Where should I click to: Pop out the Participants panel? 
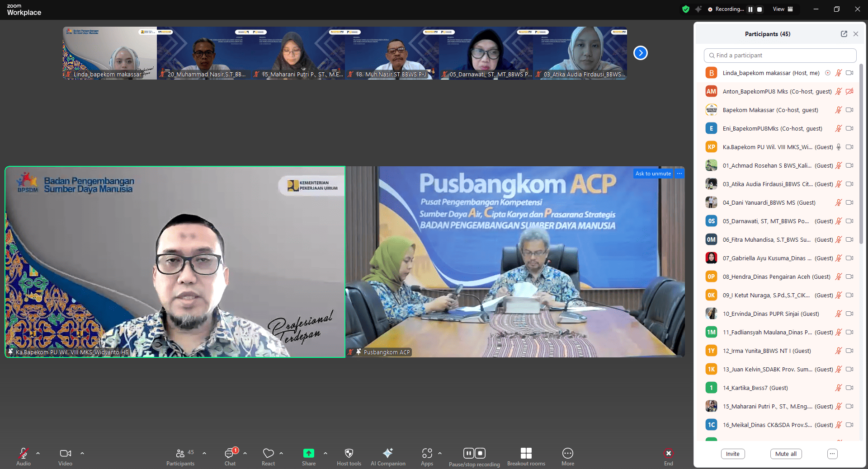pos(844,34)
